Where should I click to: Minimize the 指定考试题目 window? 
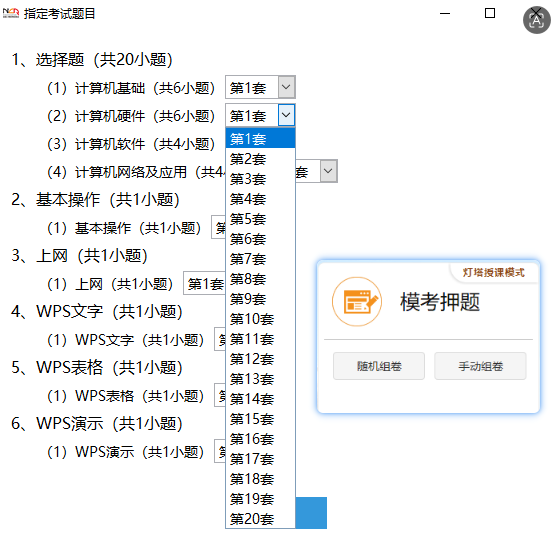pos(445,14)
